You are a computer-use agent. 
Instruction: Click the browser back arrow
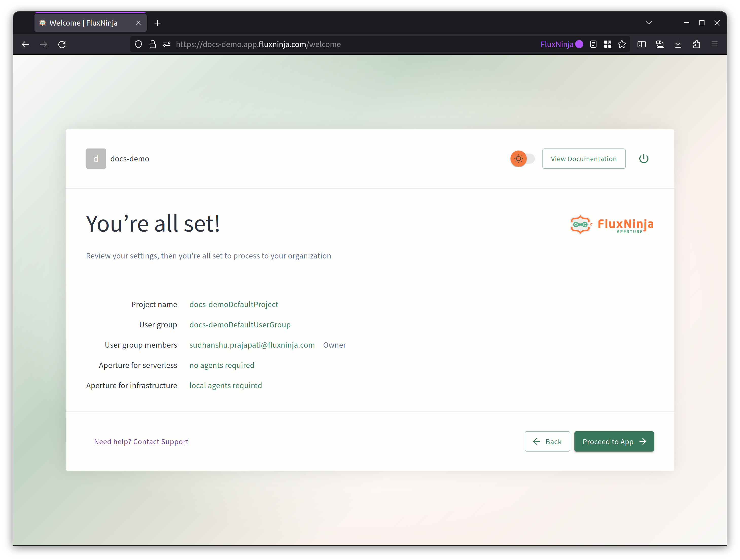click(x=25, y=44)
